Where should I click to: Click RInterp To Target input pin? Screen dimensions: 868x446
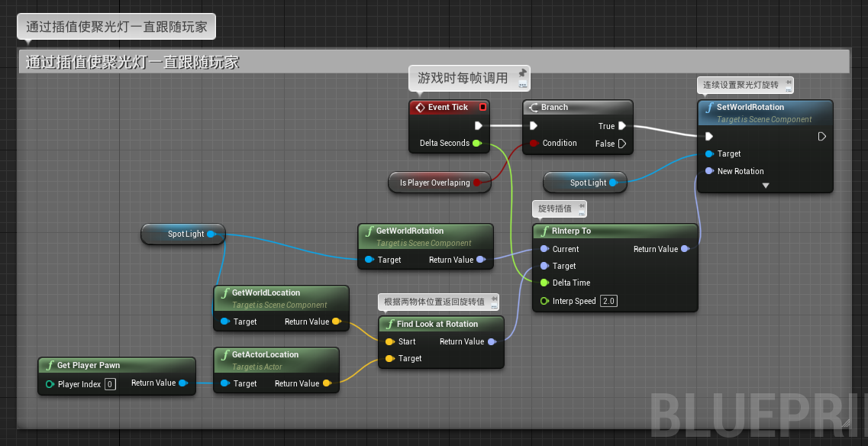544,266
